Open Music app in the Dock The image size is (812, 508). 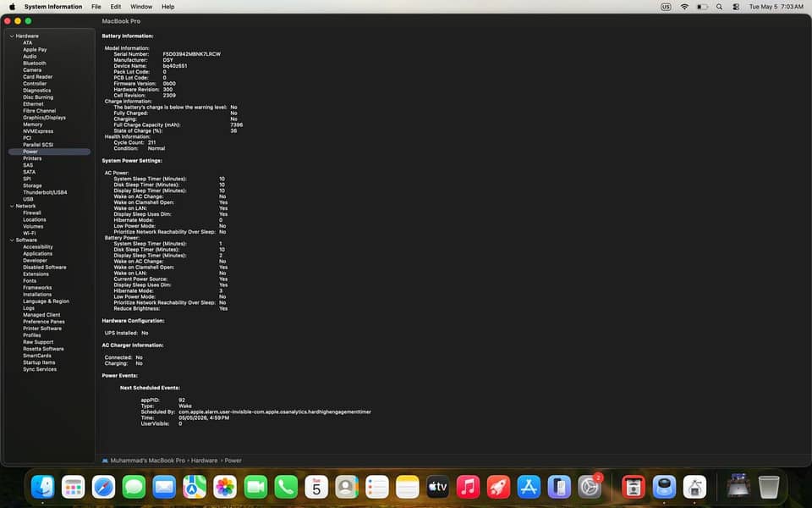pos(468,488)
